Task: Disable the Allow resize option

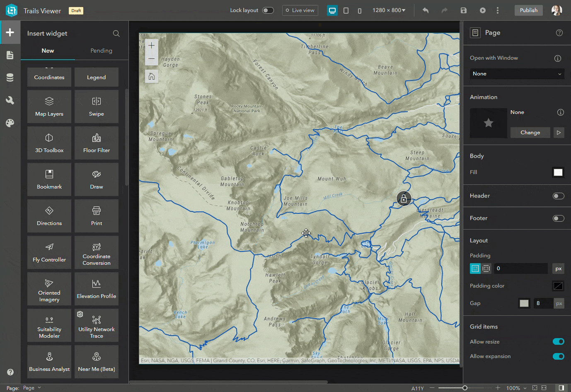Action: click(558, 341)
